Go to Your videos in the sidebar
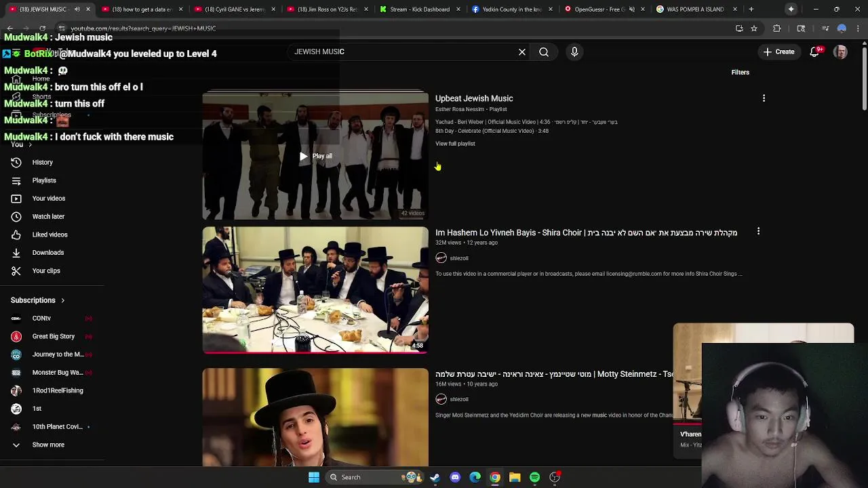This screenshot has height=488, width=868. click(48, 198)
